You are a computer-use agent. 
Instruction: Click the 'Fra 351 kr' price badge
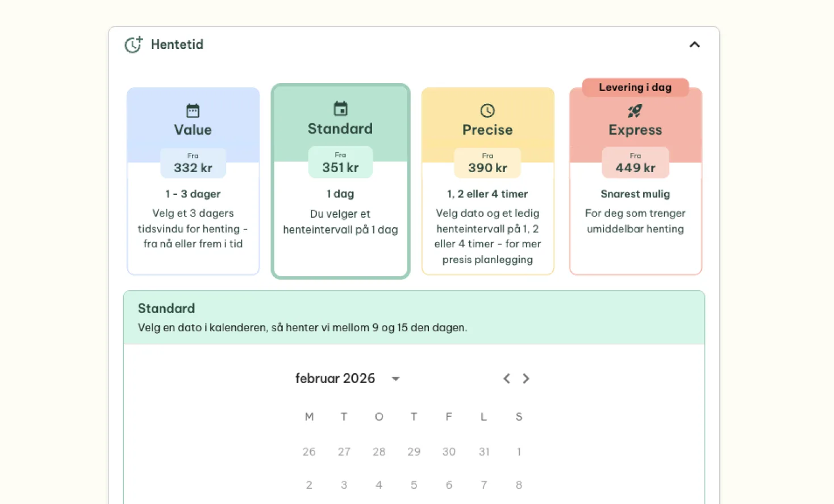point(340,163)
